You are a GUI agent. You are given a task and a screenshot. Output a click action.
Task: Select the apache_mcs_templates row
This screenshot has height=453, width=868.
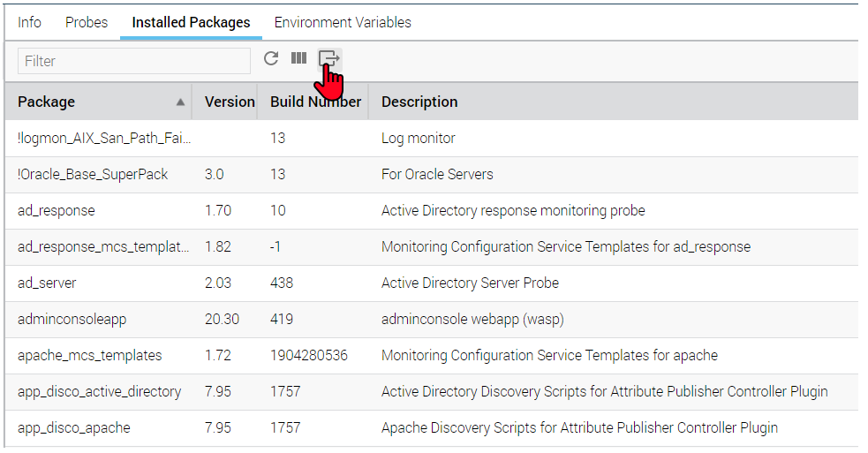coord(90,356)
